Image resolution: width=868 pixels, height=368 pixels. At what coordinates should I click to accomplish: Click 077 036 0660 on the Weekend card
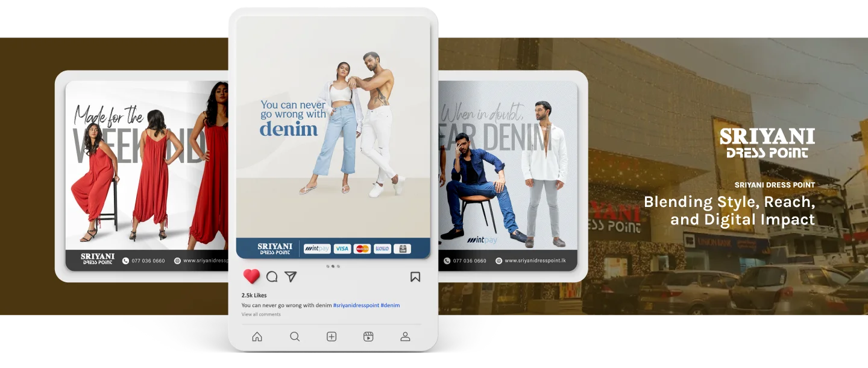click(x=148, y=261)
